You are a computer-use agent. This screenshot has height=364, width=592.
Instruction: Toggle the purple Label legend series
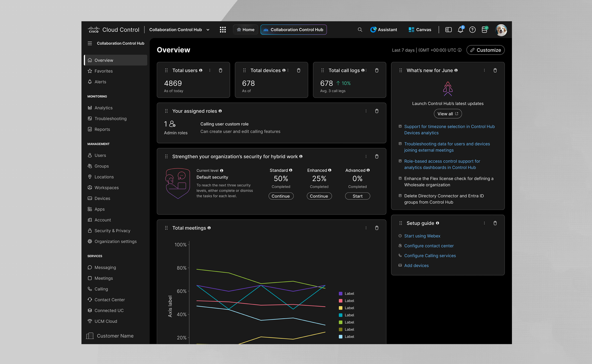(346, 294)
